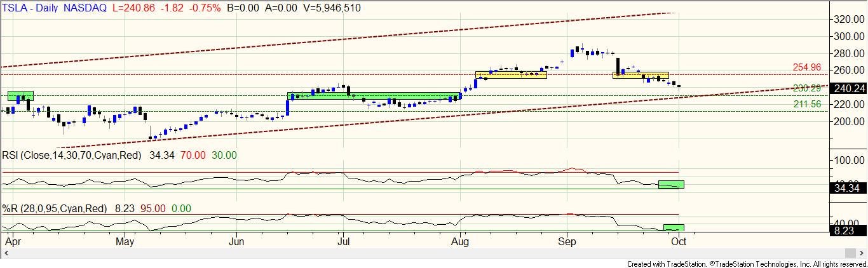
Task: Click the 200.00 price axis label
Action: coord(849,122)
